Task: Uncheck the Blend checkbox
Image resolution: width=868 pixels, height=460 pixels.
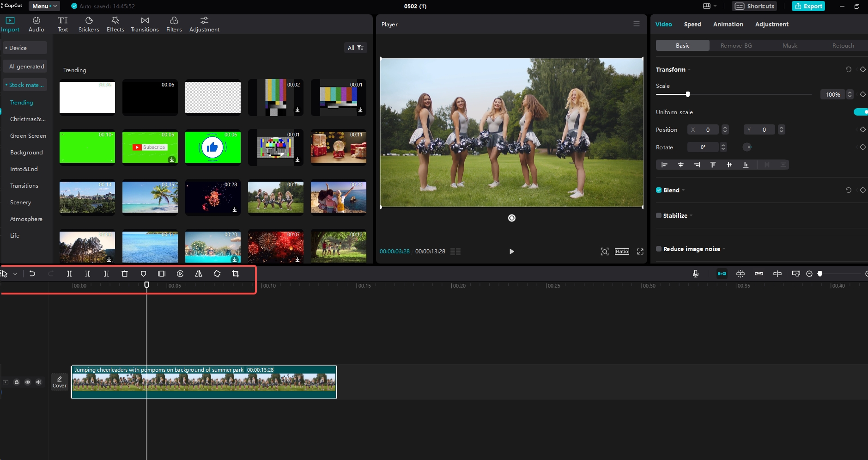Action: coord(659,190)
